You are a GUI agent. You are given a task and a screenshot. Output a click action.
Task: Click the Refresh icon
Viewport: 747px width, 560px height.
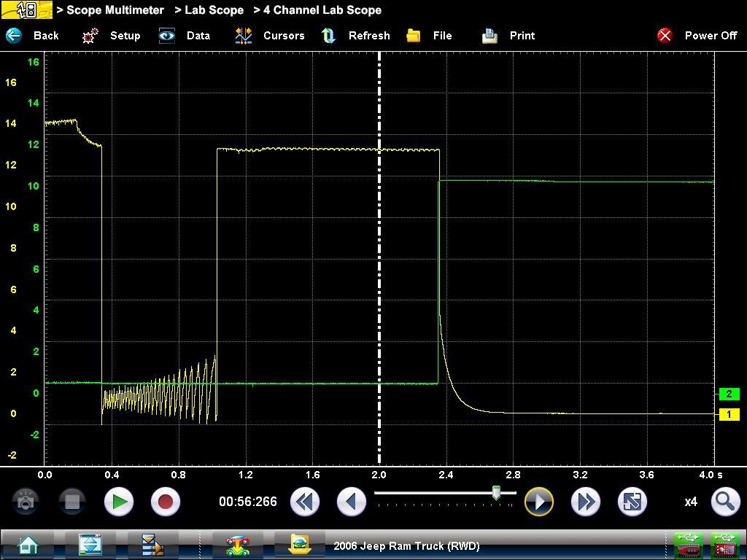[329, 35]
